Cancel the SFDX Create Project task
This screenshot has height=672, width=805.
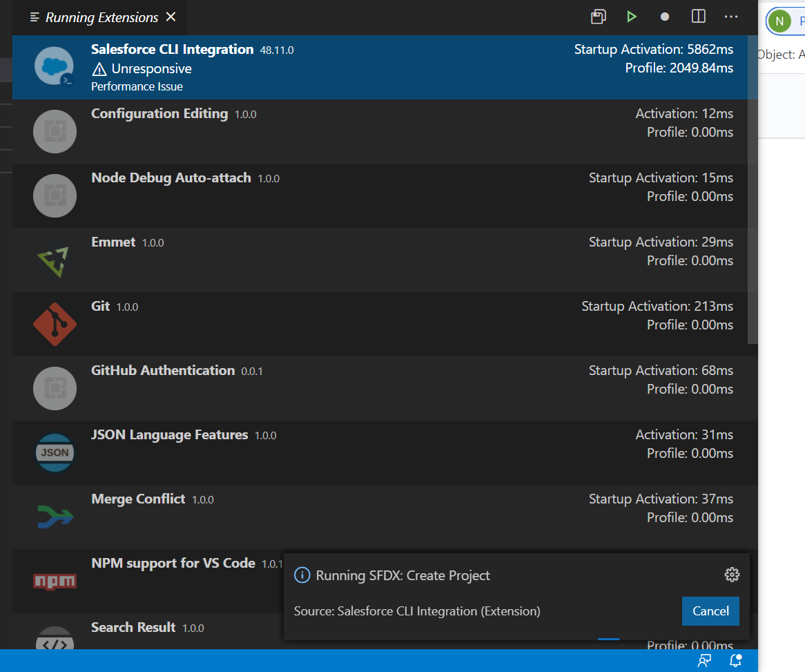[710, 611]
